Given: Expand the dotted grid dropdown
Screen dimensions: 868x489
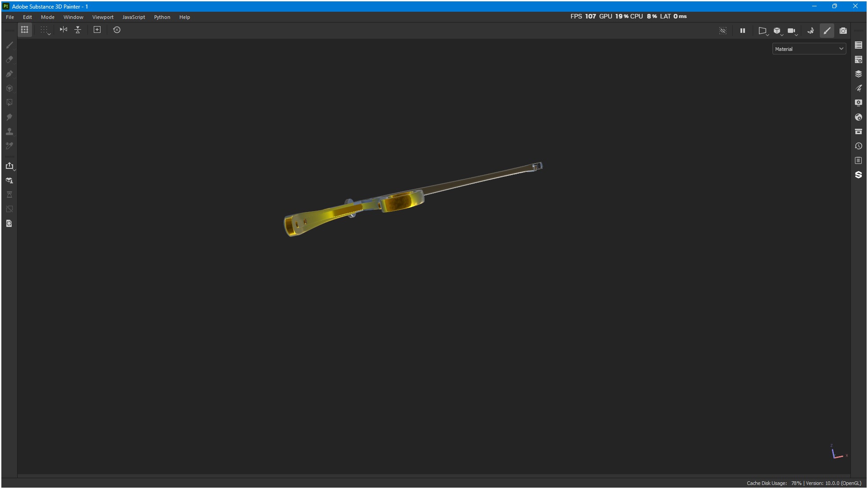Looking at the screenshot, I should 45,30.
